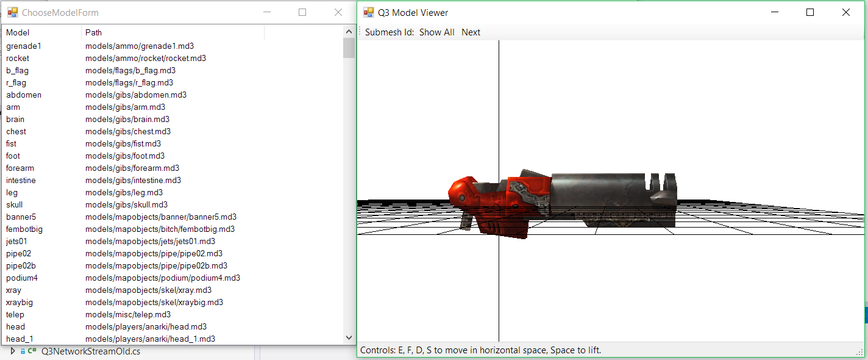This screenshot has height=360, width=868.
Task: Click the vertical scrollbar thumb in the model list
Action: pyautogui.click(x=349, y=48)
